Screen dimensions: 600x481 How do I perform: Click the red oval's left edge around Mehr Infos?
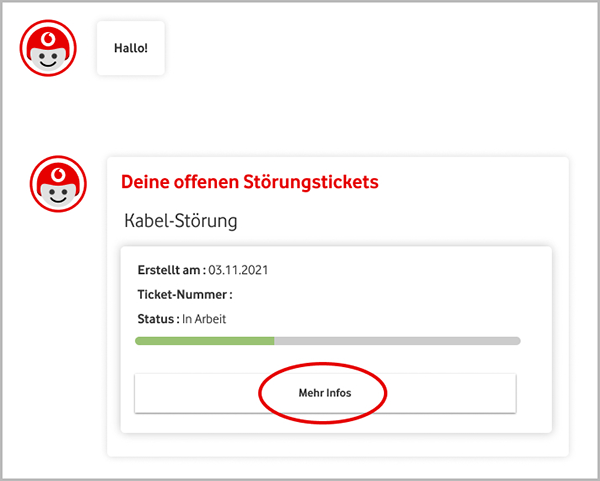tap(260, 393)
